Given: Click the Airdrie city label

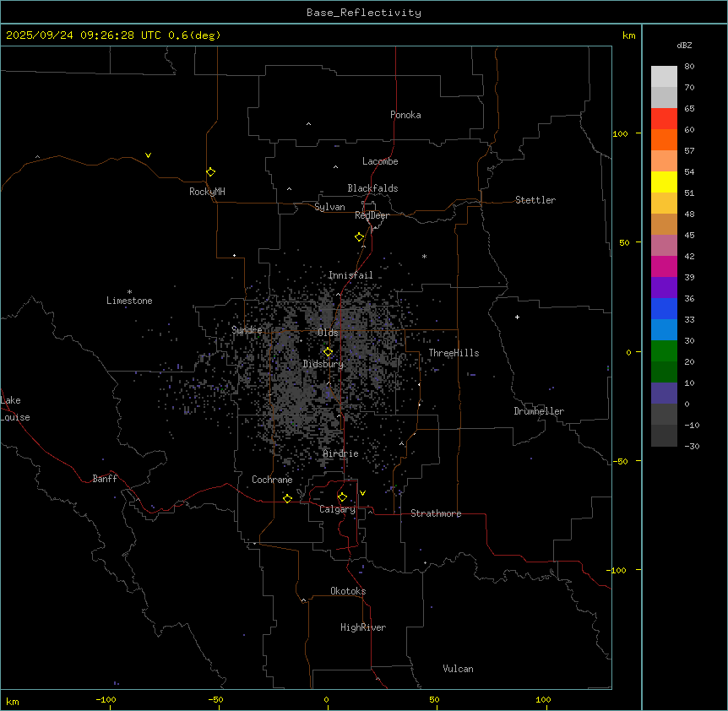Looking at the screenshot, I should click(340, 454).
